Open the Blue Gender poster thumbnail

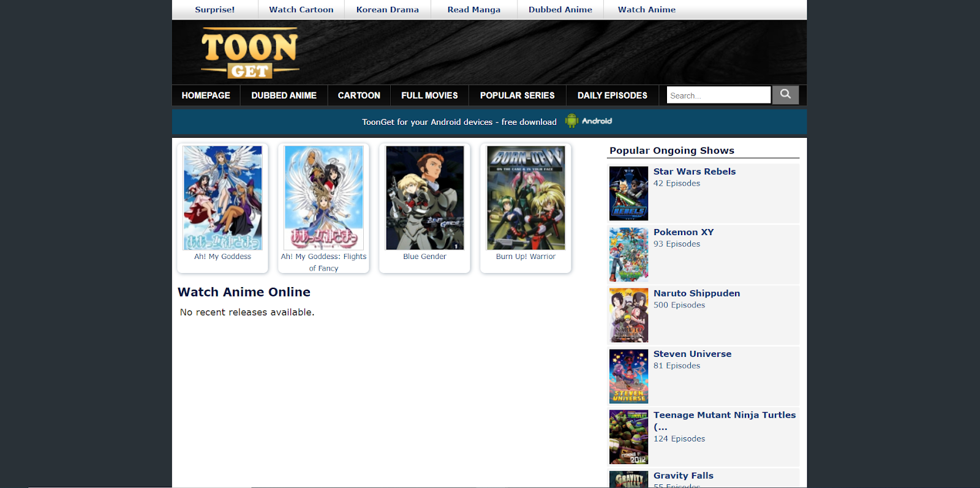pyautogui.click(x=424, y=198)
